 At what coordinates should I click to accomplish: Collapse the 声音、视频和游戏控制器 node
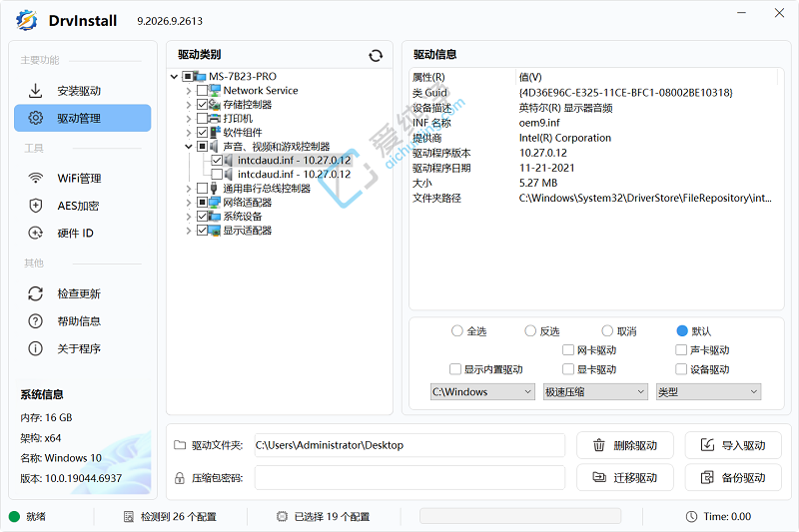[x=189, y=147]
